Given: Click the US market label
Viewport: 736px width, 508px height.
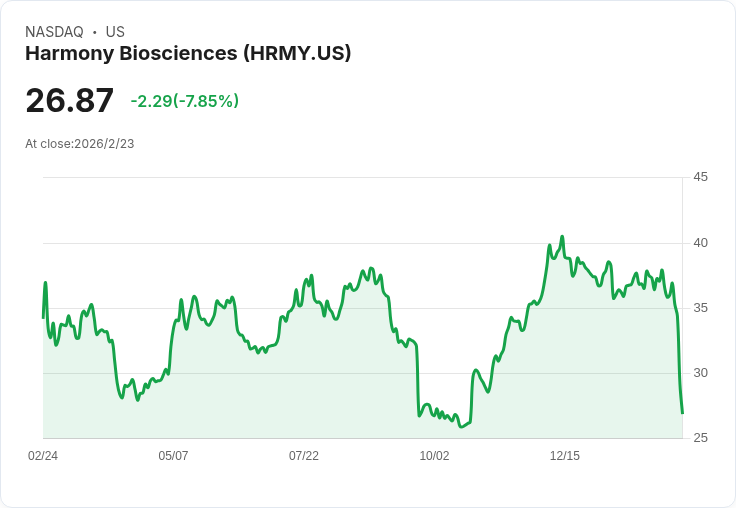Looking at the screenshot, I should pyautogui.click(x=115, y=32).
